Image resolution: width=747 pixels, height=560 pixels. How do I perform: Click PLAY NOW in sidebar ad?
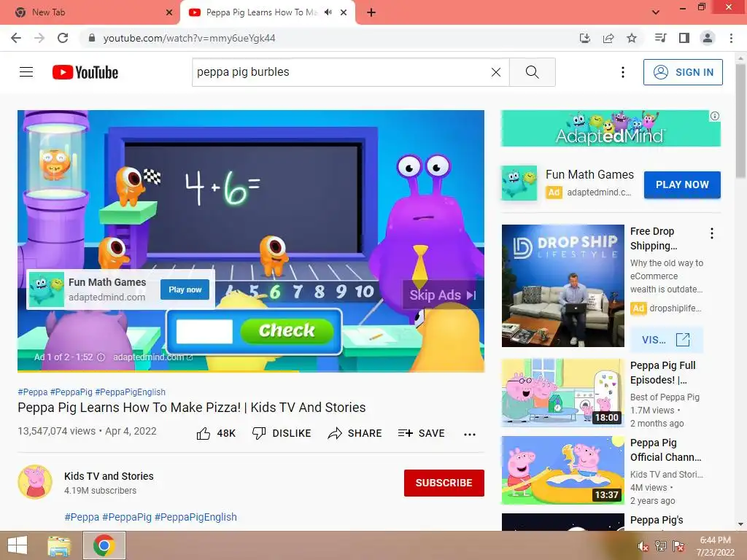point(682,184)
